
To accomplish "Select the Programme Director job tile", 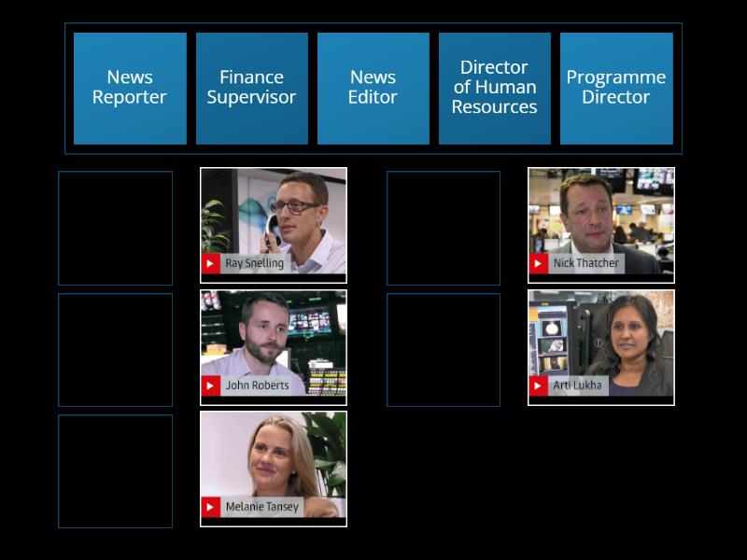I will [x=616, y=89].
